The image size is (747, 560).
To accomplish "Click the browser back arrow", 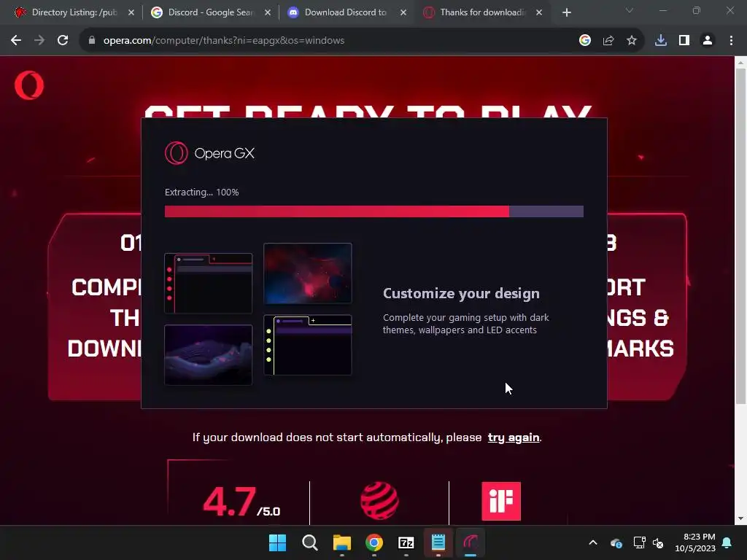I will pyautogui.click(x=16, y=41).
